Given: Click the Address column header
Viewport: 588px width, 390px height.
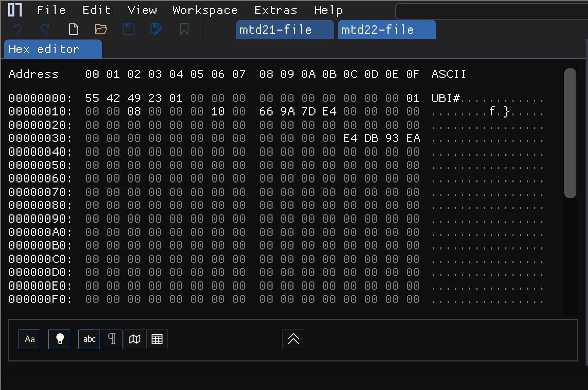Looking at the screenshot, I should click(x=34, y=74).
